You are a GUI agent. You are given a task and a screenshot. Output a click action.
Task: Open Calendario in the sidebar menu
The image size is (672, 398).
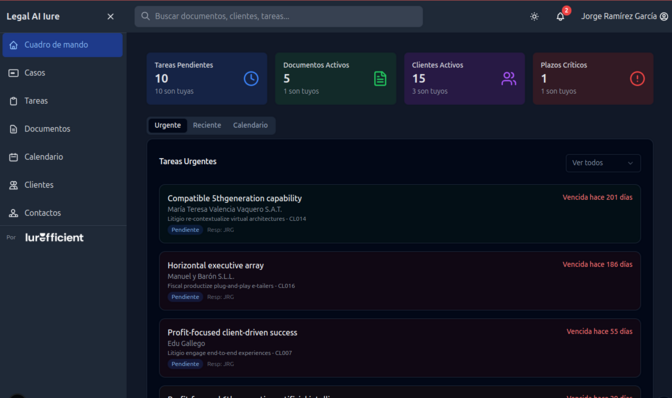point(63,157)
